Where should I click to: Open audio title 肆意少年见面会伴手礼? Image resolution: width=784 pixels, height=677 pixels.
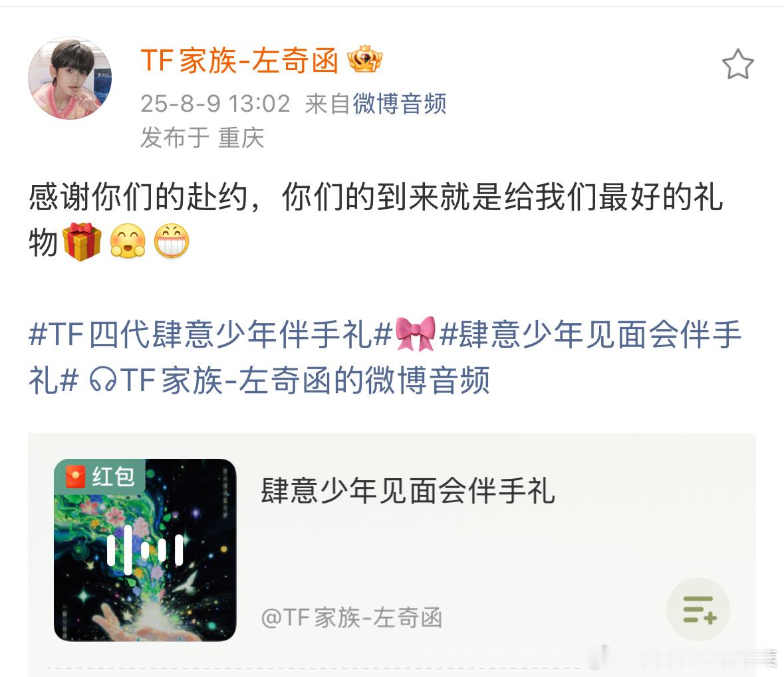coord(408,491)
